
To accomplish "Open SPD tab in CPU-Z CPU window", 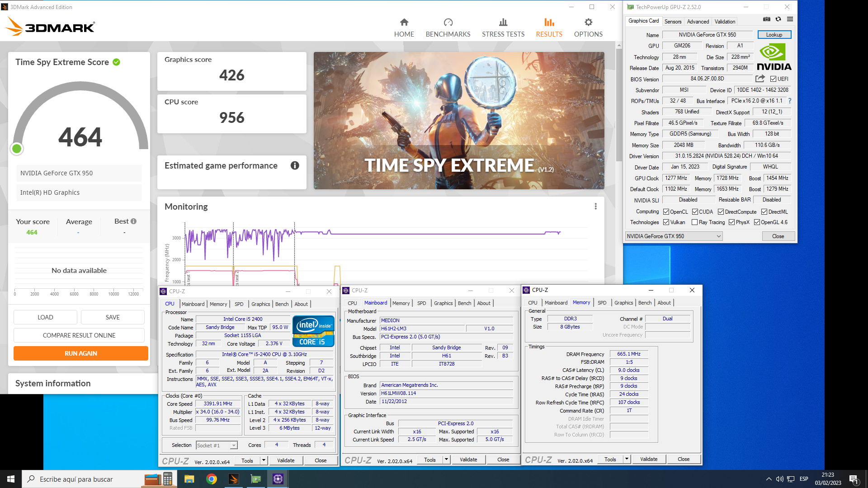I will [x=239, y=304].
